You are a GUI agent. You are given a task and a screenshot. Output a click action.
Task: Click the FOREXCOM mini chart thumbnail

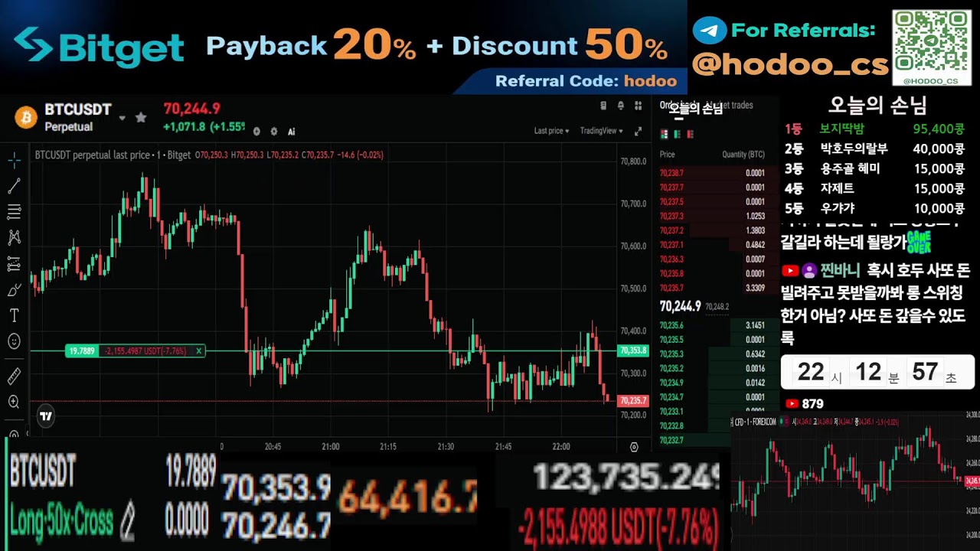[855, 481]
